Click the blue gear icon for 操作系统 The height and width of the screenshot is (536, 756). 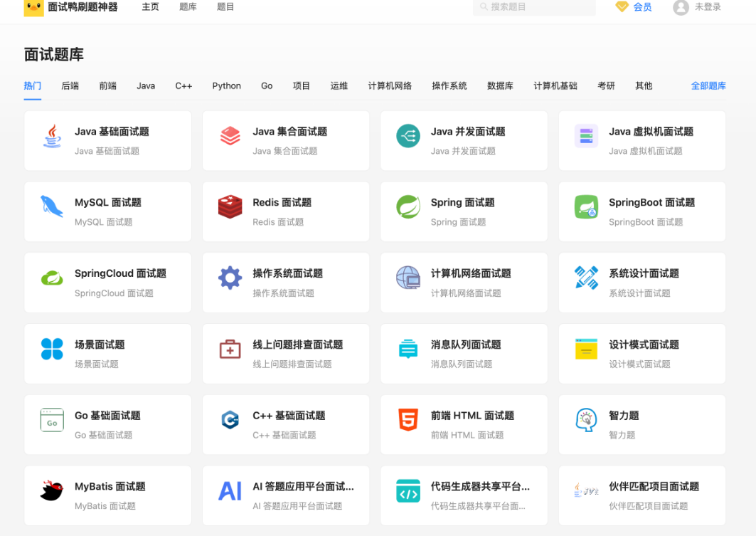pos(230,278)
